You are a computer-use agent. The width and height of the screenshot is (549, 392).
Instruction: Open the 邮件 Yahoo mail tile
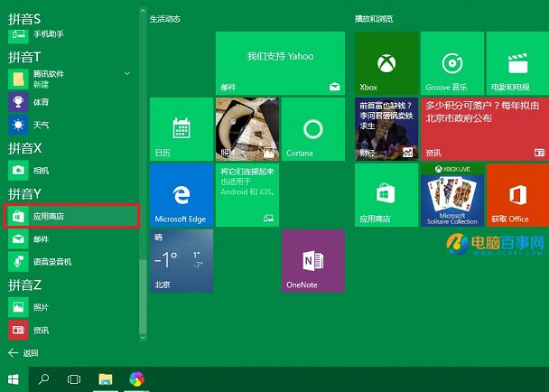(x=280, y=63)
